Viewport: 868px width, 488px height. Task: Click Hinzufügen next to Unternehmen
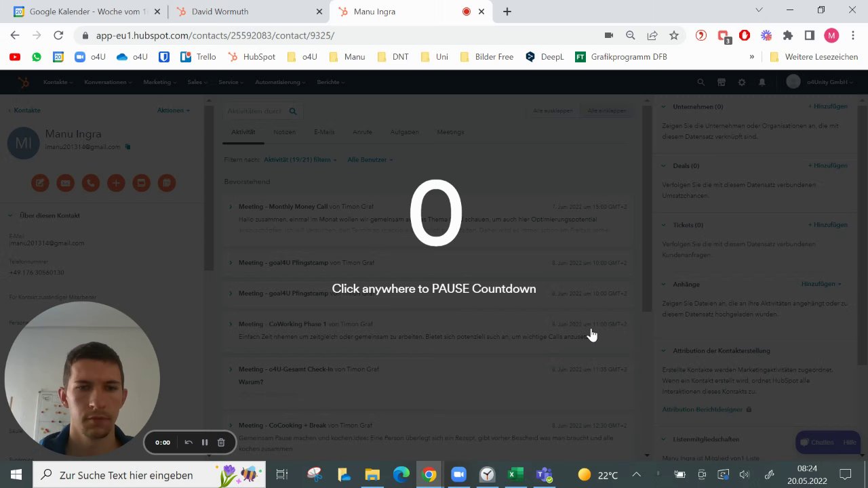[827, 106]
